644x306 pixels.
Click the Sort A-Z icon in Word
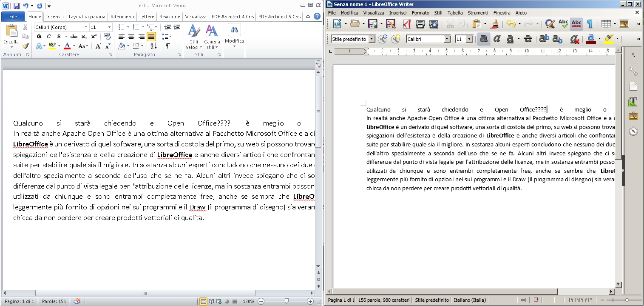pos(154,46)
